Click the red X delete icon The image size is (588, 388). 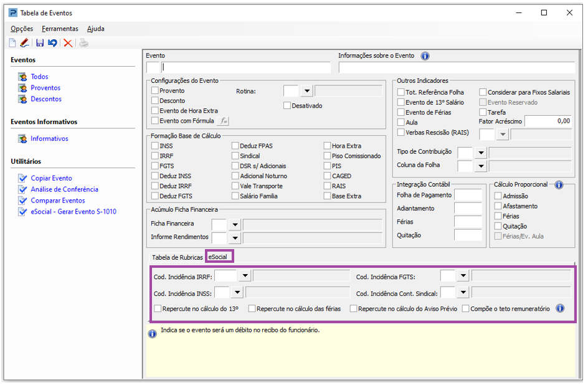(68, 43)
